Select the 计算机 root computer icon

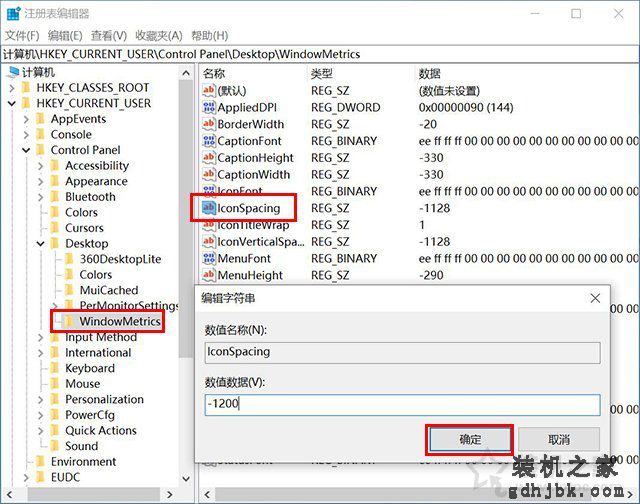point(14,72)
